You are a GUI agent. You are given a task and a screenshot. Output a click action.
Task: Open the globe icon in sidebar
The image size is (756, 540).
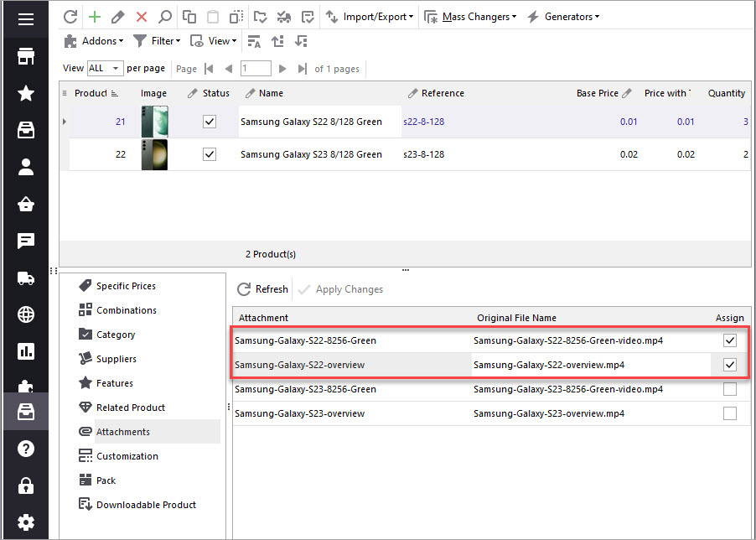click(x=25, y=314)
